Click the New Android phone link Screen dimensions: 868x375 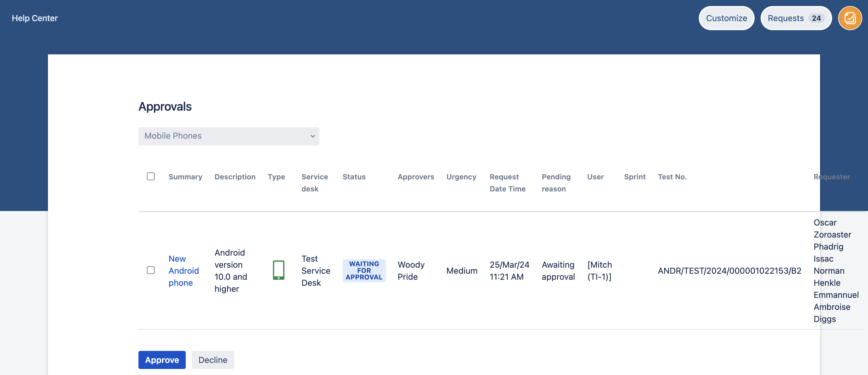pos(183,270)
